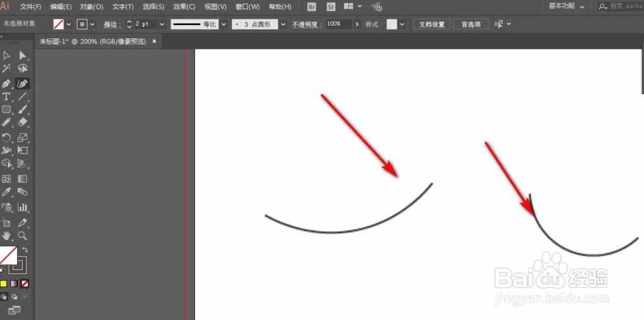Activate the Rotate tool
The width and height of the screenshot is (644, 320).
click(x=6, y=137)
